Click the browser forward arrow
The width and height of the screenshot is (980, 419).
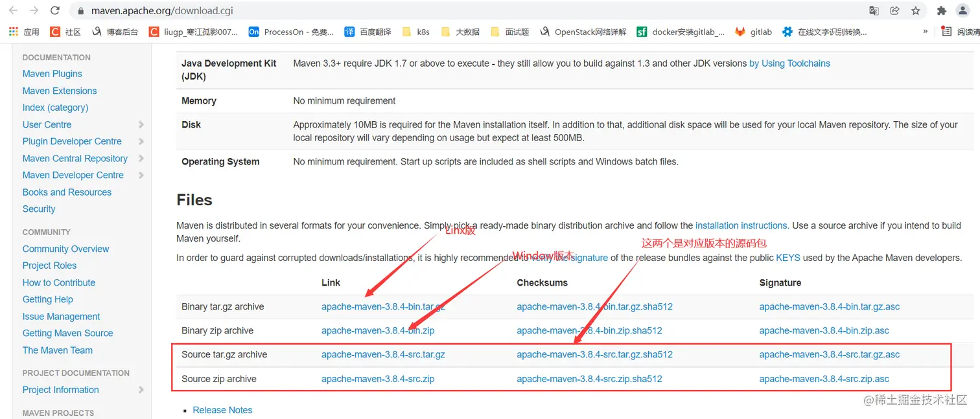pos(34,10)
